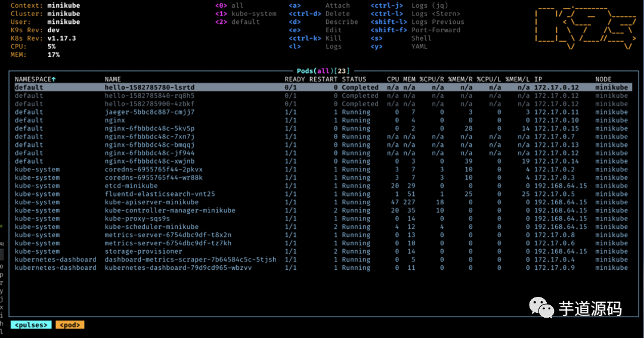Viewport: 644px width, 338px height.
Task: Click the <ctrl-d> Delete command hint
Action: tap(320, 14)
